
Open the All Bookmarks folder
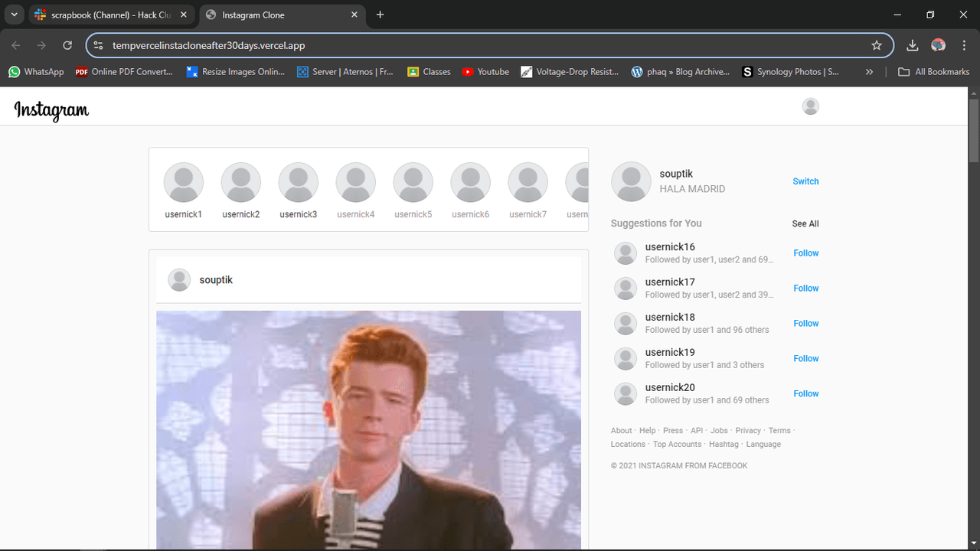pyautogui.click(x=933, y=72)
